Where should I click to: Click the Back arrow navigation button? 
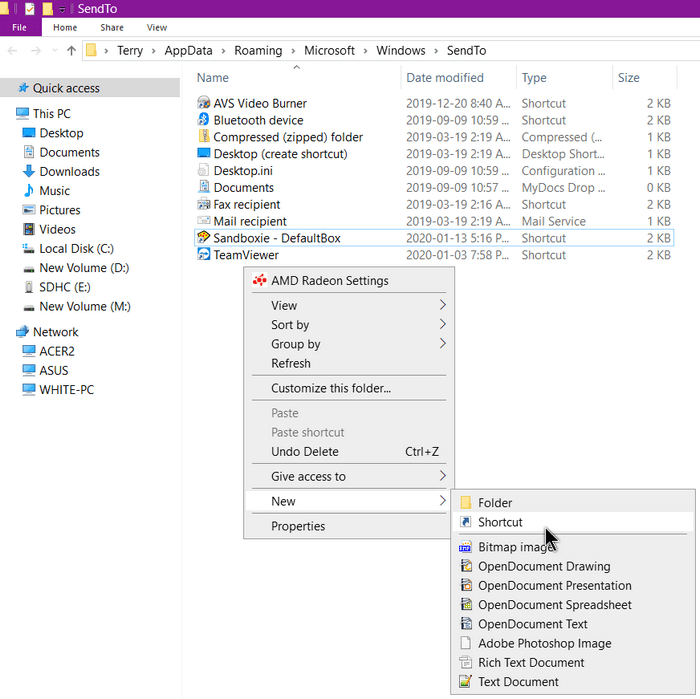[x=12, y=50]
